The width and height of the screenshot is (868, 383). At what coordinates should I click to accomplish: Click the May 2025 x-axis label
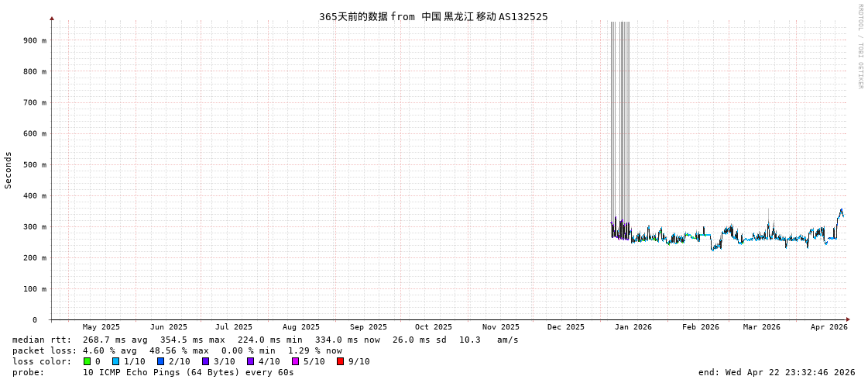[x=101, y=327]
